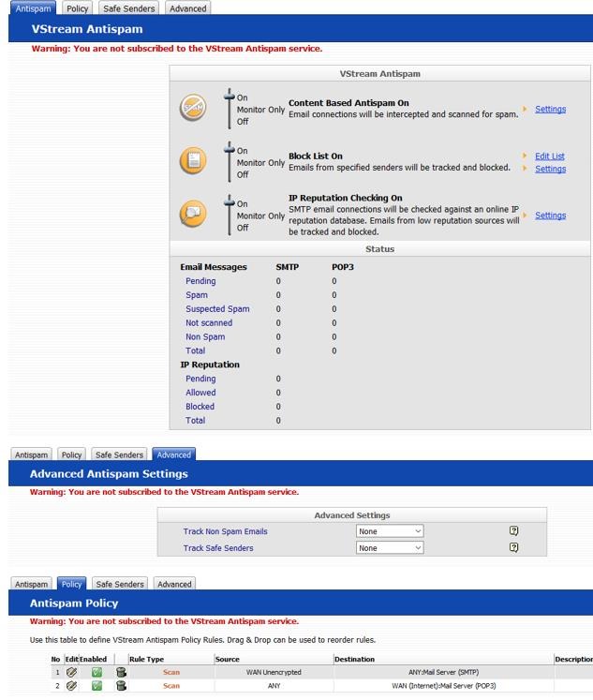Viewport: 593px width, 700px height.
Task: Click Safe Senders tab above Advanced Settings
Action: [119, 454]
